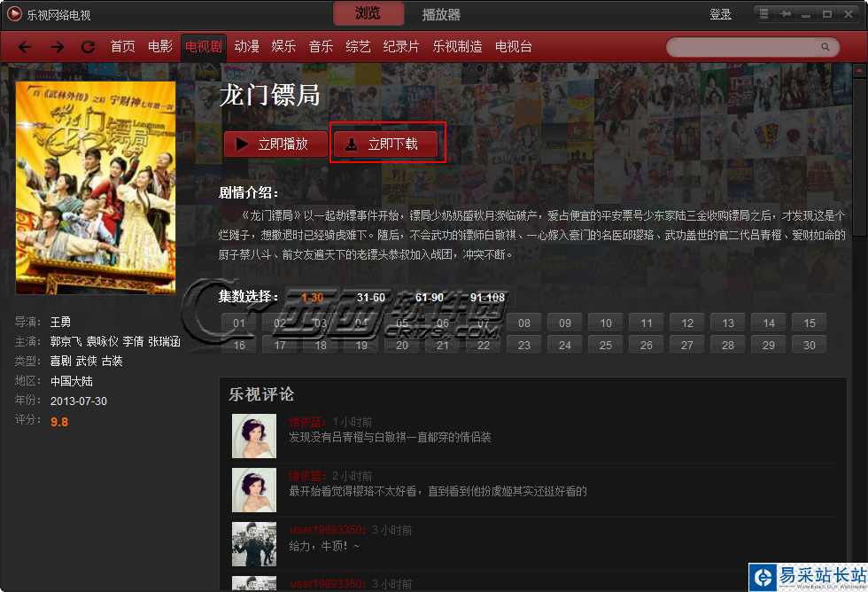Open the 电视台 category
Image resolution: width=868 pixels, height=592 pixels.
(513, 46)
